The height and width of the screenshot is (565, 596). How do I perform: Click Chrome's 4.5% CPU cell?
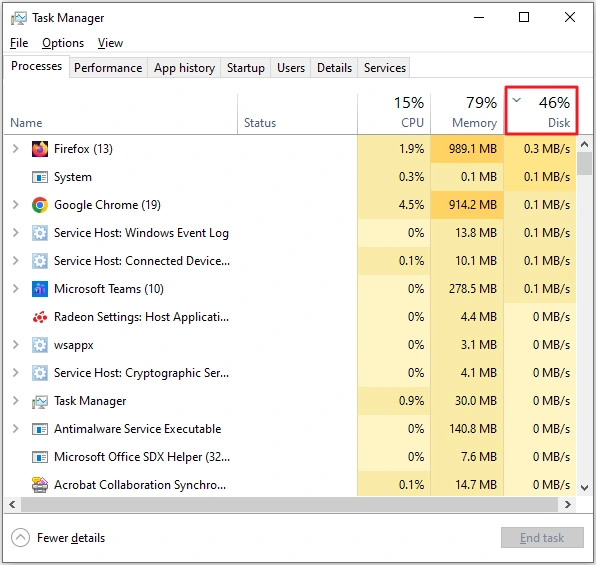point(394,205)
